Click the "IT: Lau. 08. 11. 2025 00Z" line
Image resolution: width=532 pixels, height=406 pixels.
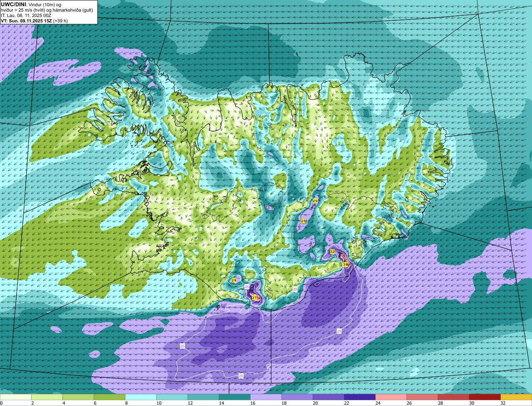pos(27,15)
